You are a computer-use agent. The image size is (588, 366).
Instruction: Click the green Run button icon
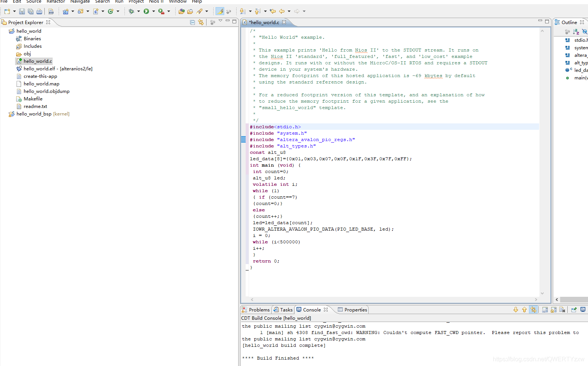146,11
